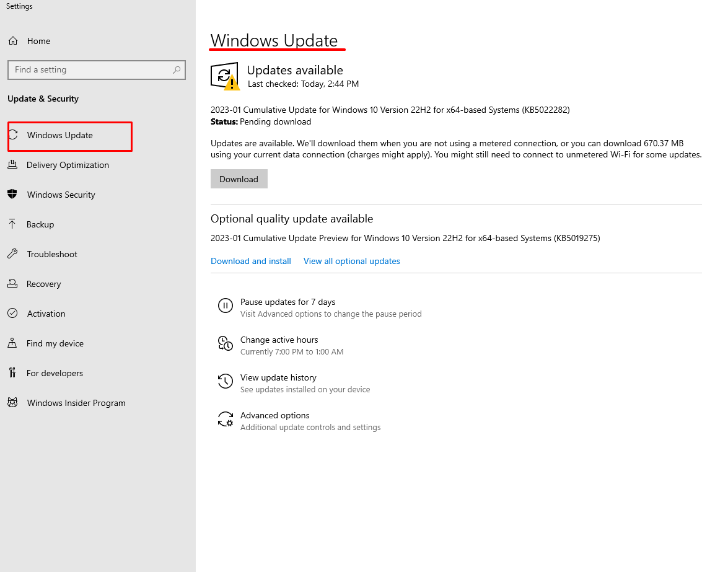Click the Delivery Optimization icon
728x572 pixels.
pyautogui.click(x=12, y=164)
